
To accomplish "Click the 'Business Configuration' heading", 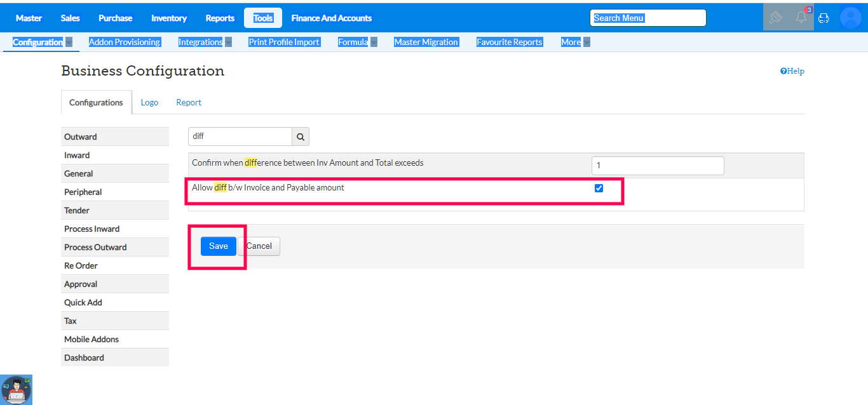I will [x=143, y=70].
